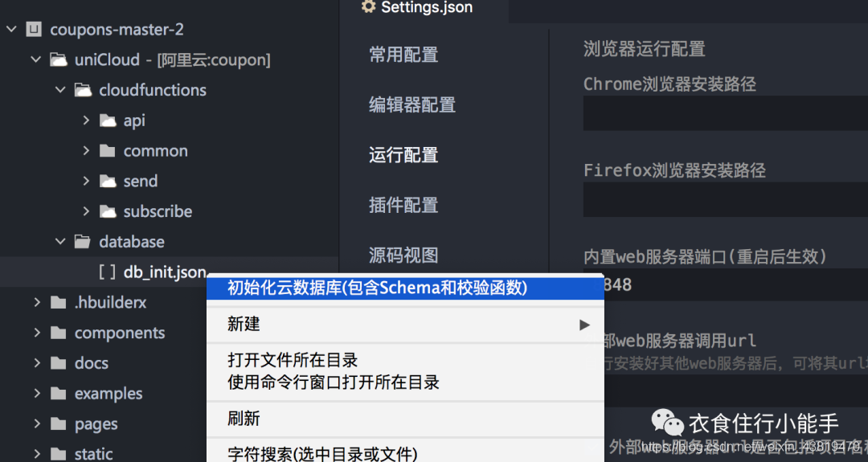The width and height of the screenshot is (868, 462).
Task: Expand the common folder
Action: (86, 150)
